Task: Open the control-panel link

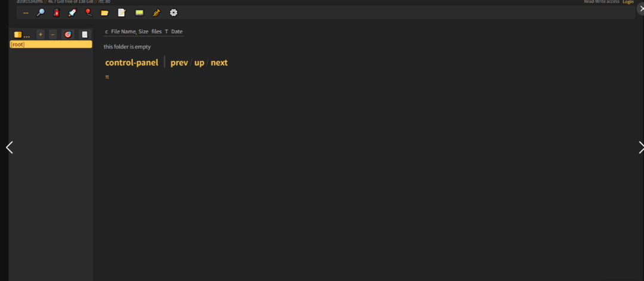Action: click(x=132, y=63)
